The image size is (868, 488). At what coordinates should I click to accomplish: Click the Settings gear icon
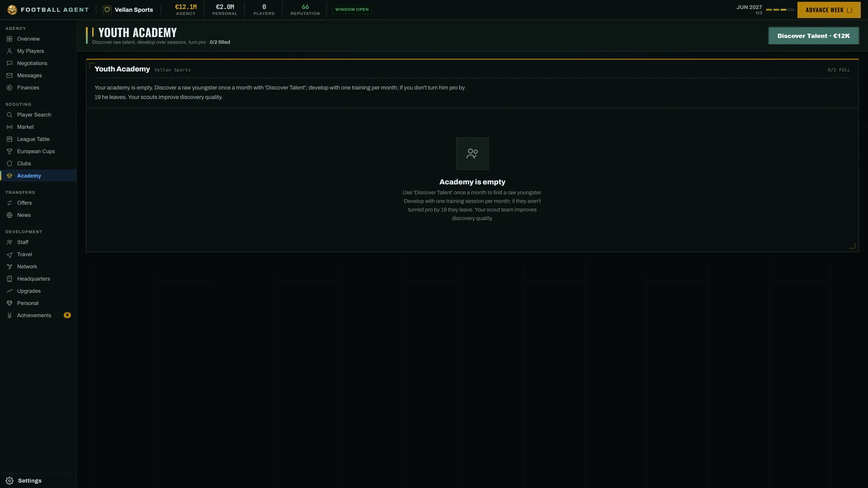[9, 481]
